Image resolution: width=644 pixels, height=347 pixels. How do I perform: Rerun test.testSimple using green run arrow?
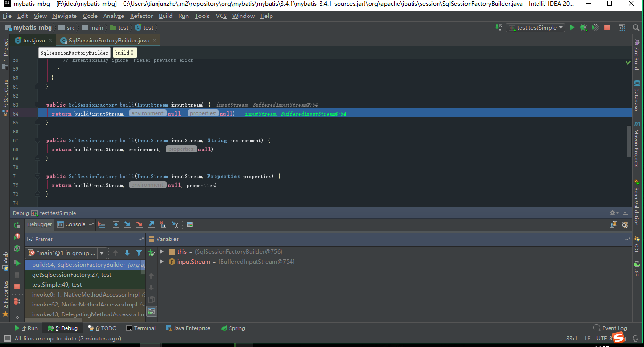click(571, 27)
